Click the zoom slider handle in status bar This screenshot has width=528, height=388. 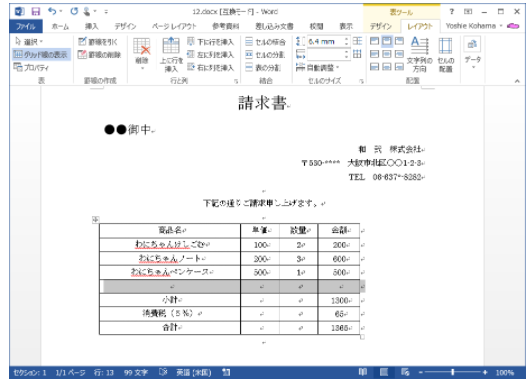453,372
